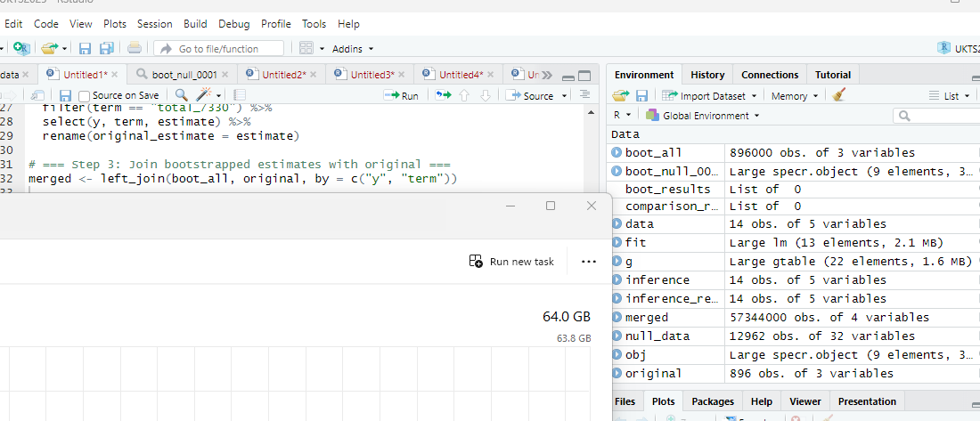980x421 pixels.
Task: Open the Session menu
Action: (x=154, y=24)
